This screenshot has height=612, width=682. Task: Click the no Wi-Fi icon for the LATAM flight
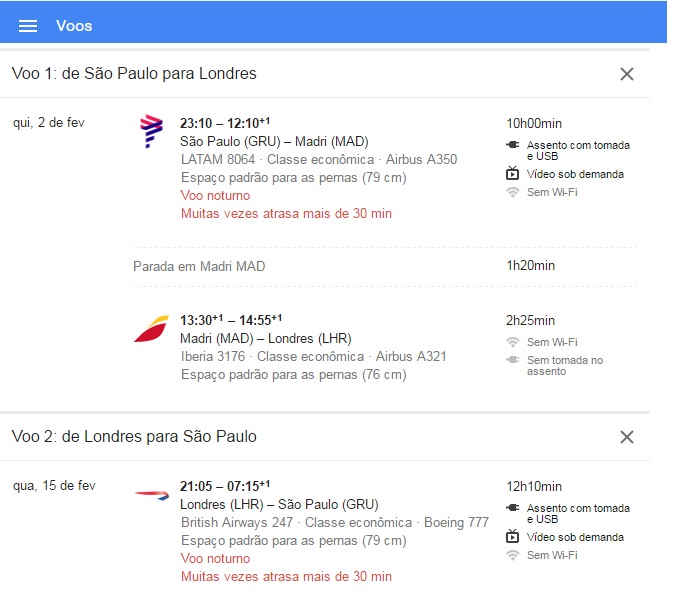(513, 192)
